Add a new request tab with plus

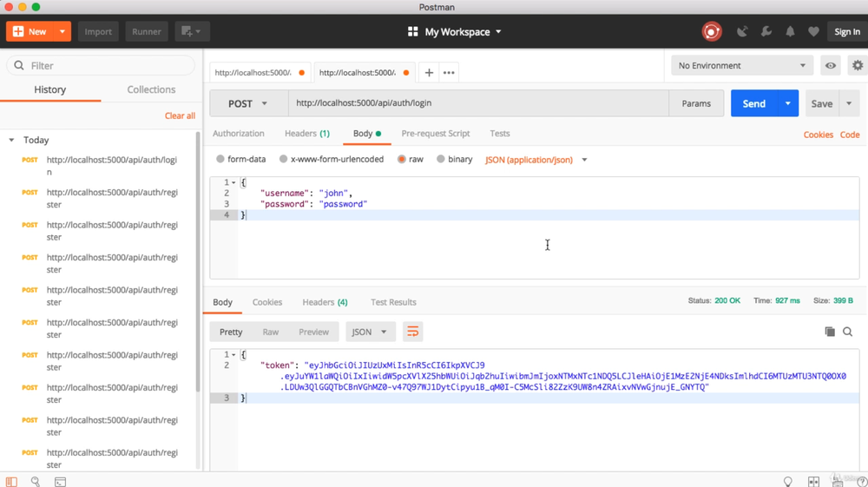[429, 73]
